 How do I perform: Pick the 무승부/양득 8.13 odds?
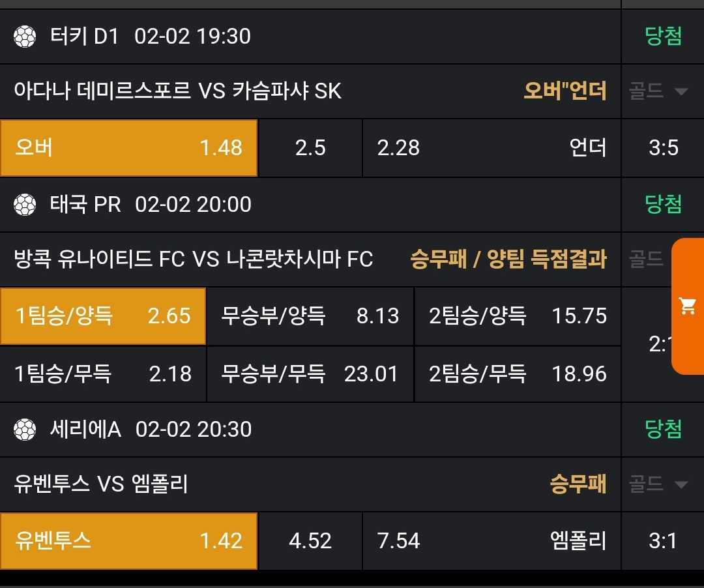tap(310, 316)
